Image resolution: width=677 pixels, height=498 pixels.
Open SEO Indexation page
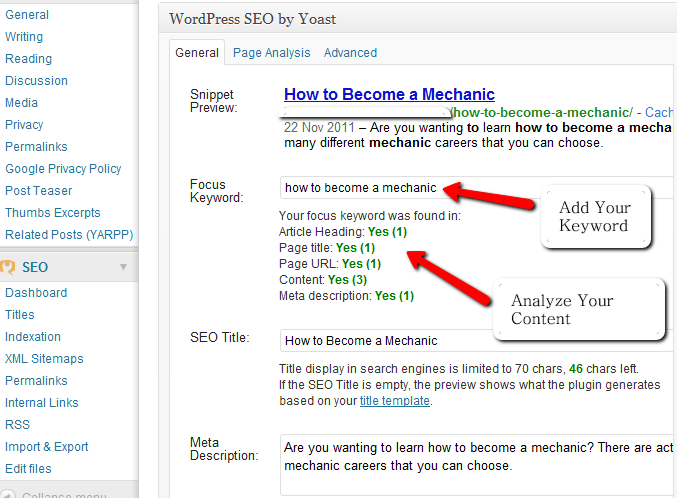point(33,337)
